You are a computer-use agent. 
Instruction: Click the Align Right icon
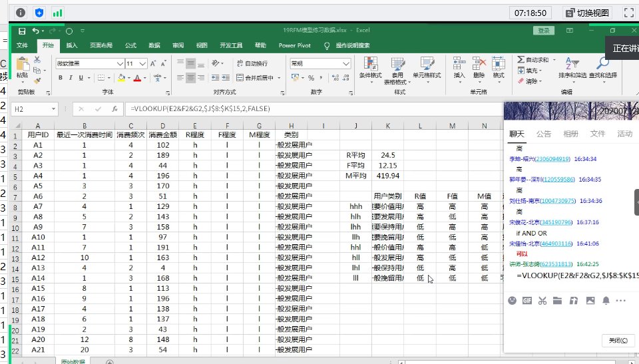201,77
